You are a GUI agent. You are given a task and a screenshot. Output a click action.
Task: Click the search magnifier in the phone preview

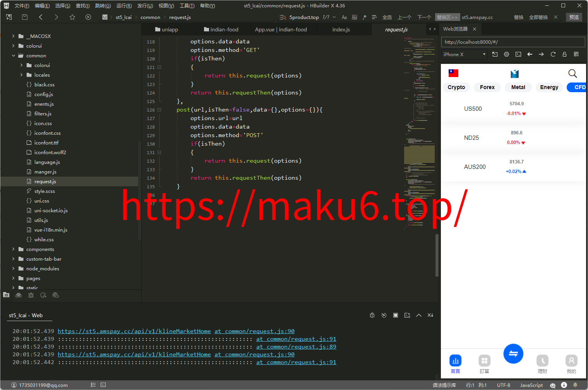tap(573, 73)
